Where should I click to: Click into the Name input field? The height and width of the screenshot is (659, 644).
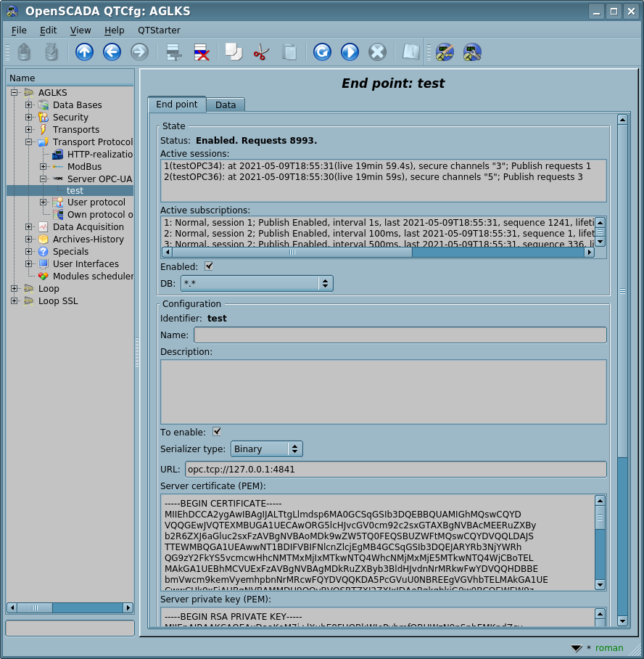[400, 335]
